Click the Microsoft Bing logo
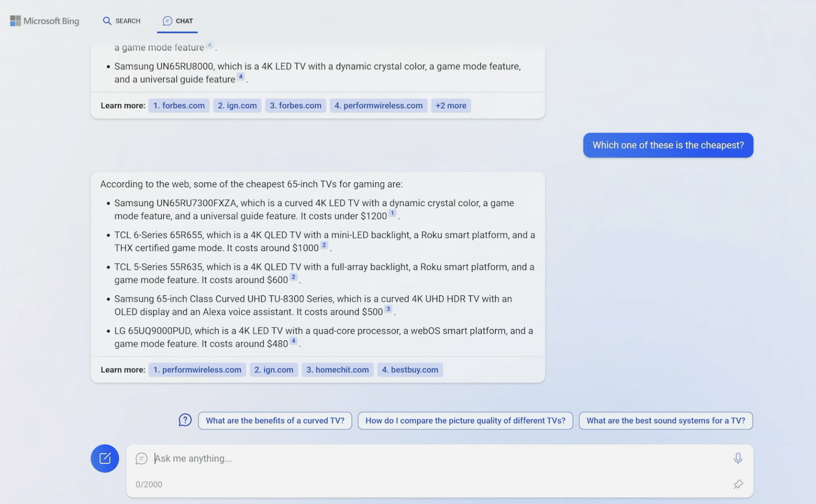 click(45, 21)
